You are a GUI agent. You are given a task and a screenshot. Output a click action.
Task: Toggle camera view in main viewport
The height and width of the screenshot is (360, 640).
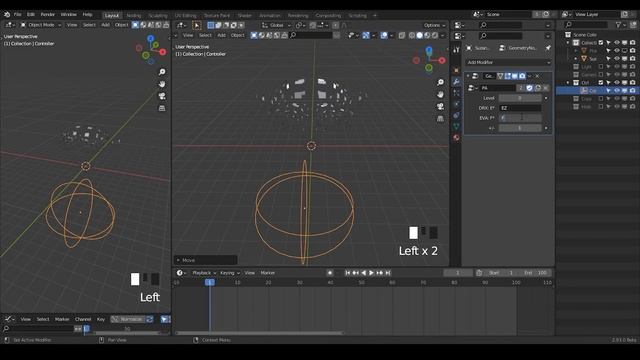440,106
